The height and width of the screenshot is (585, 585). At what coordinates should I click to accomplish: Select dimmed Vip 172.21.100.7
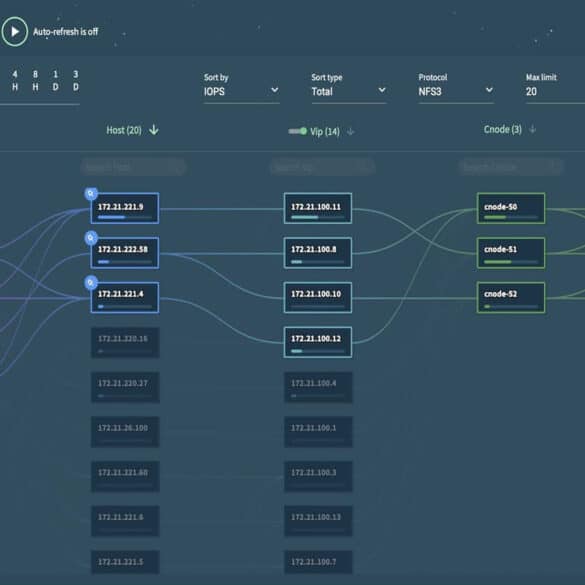[318, 562]
